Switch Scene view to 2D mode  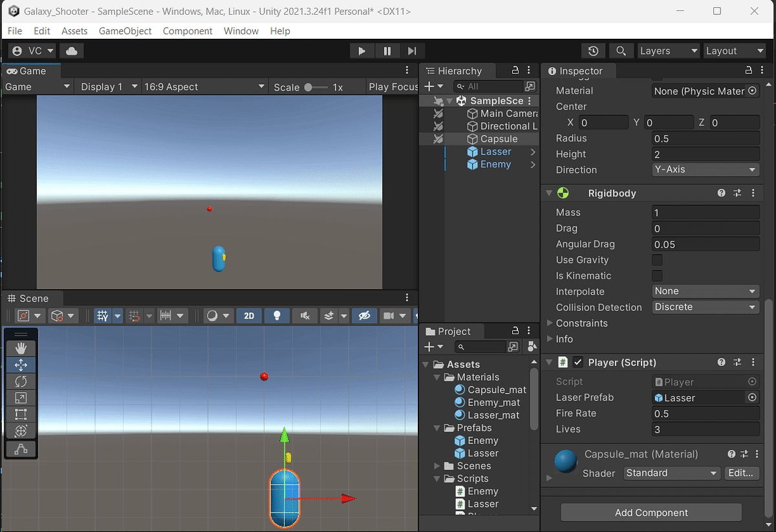(x=249, y=315)
